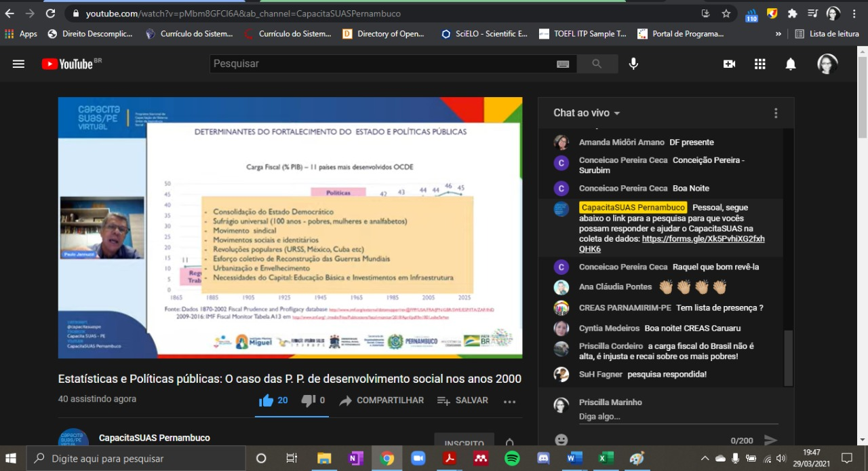The height and width of the screenshot is (471, 868).
Task: Click the COMPARTILHAR share button
Action: tap(382, 400)
